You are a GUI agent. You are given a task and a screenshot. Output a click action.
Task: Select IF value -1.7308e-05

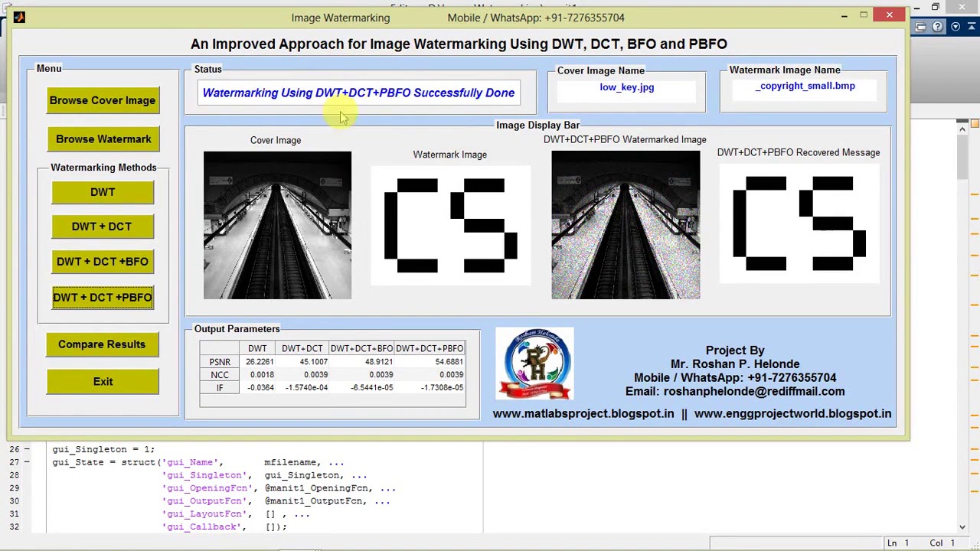442,388
